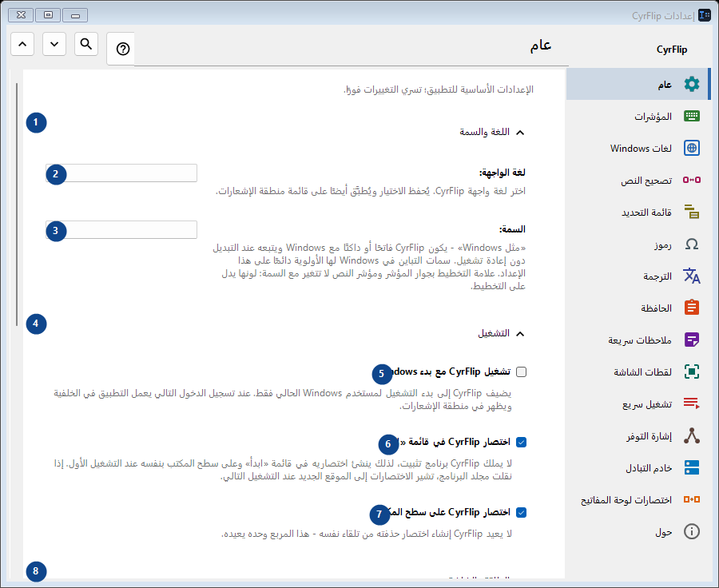The height and width of the screenshot is (588, 719).
Task: Enable تشغيل CyrFlip مع بدء Windows checkbox
Action: pyautogui.click(x=521, y=372)
